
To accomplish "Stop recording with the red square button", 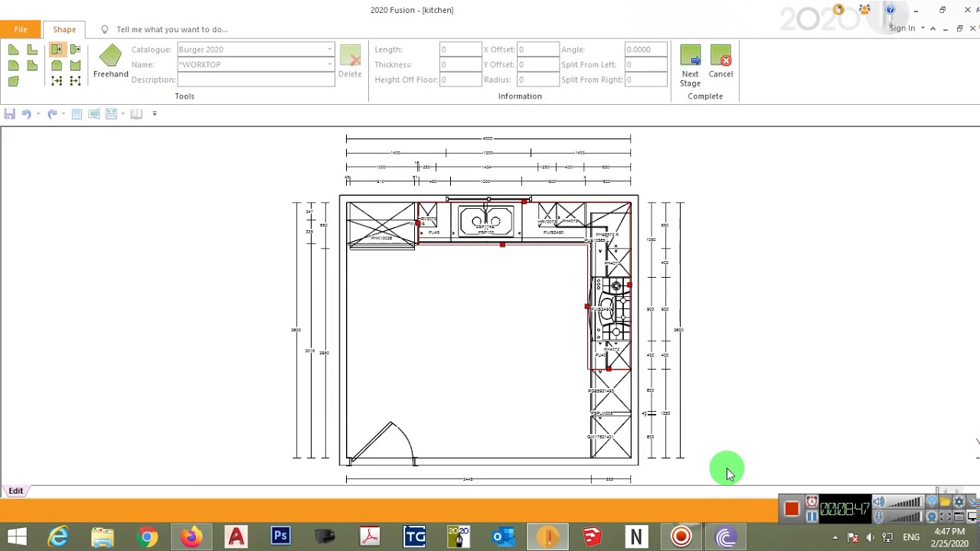I will [x=792, y=508].
